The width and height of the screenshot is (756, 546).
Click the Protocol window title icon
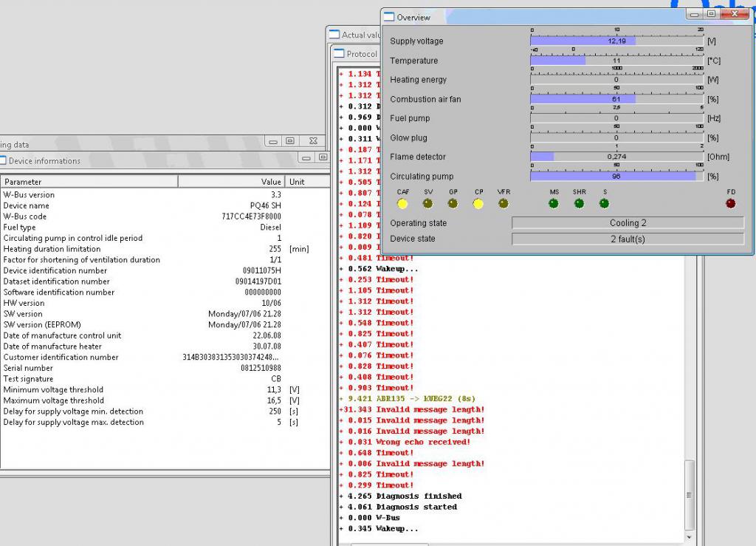339,53
